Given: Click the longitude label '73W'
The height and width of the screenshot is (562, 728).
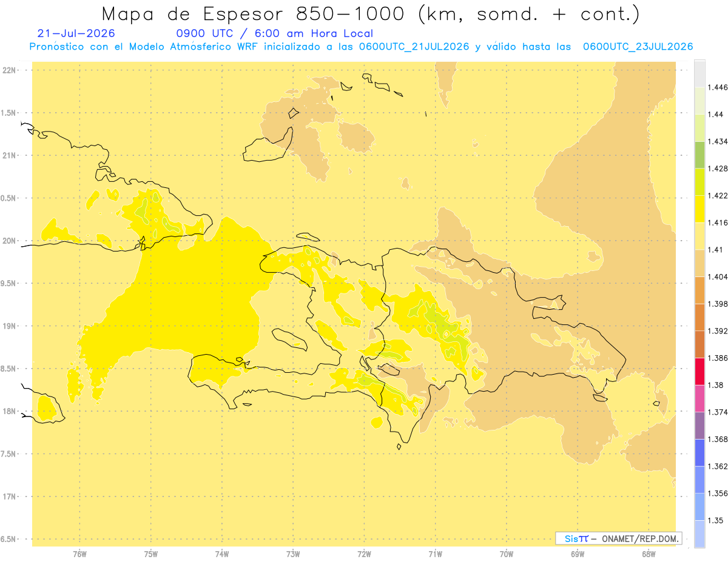Looking at the screenshot, I should pyautogui.click(x=293, y=554).
